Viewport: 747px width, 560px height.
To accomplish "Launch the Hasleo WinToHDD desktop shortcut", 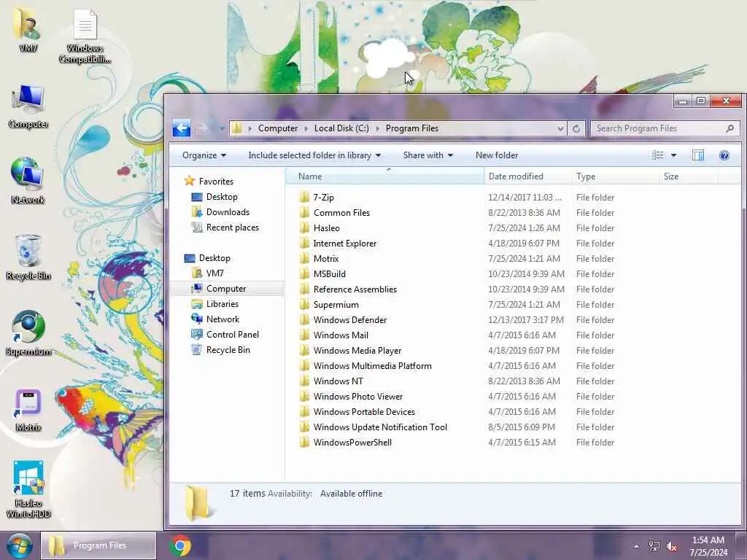I will pyautogui.click(x=28, y=478).
